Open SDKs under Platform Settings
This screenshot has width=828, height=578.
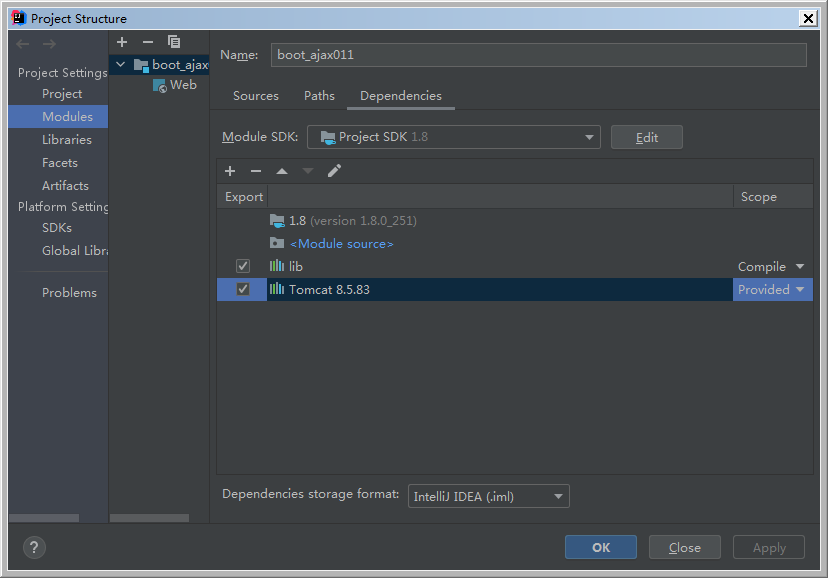(57, 228)
